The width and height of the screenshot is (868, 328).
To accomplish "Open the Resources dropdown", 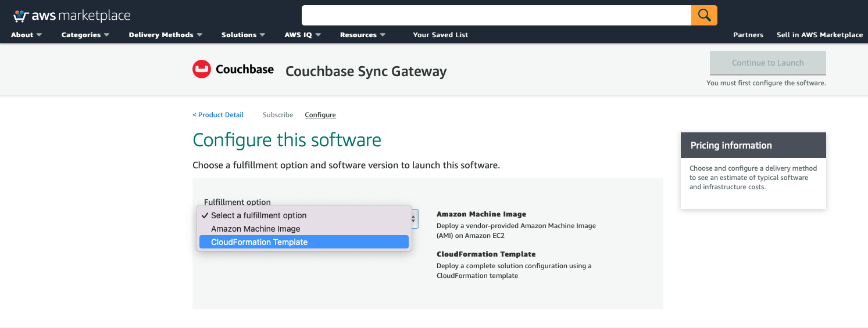I will (363, 35).
